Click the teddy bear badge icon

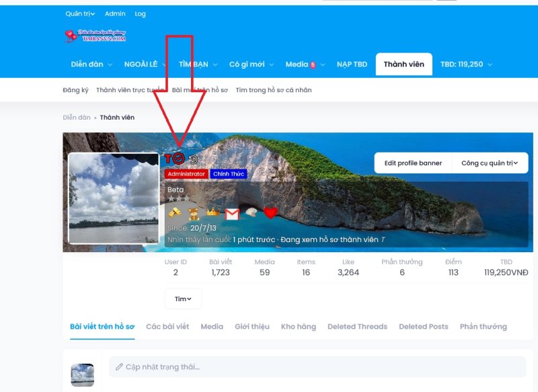click(193, 213)
